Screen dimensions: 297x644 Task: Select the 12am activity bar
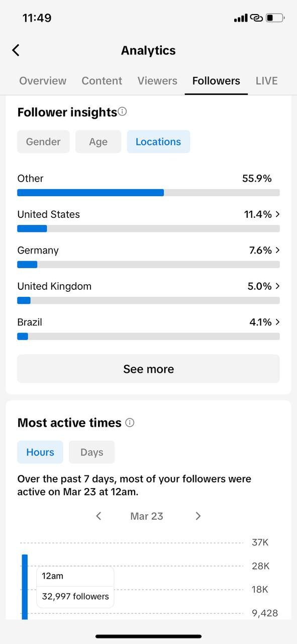click(x=25, y=587)
